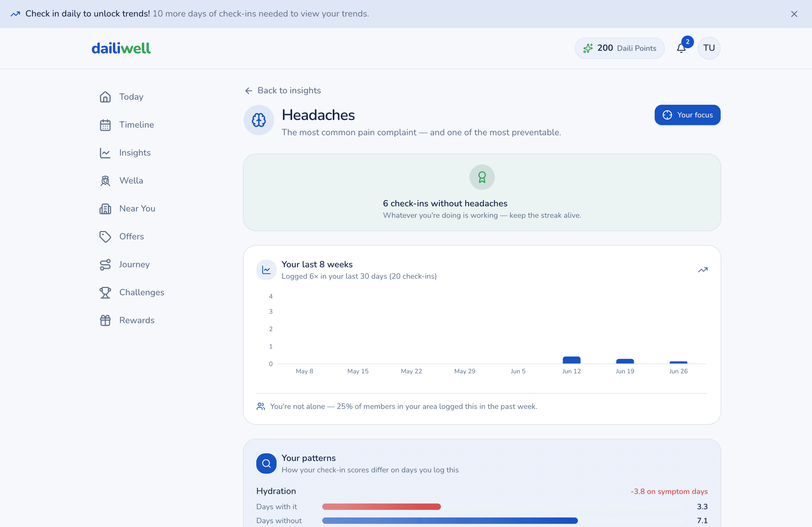Click Back to insights link
This screenshot has width=812, height=527.
283,90
